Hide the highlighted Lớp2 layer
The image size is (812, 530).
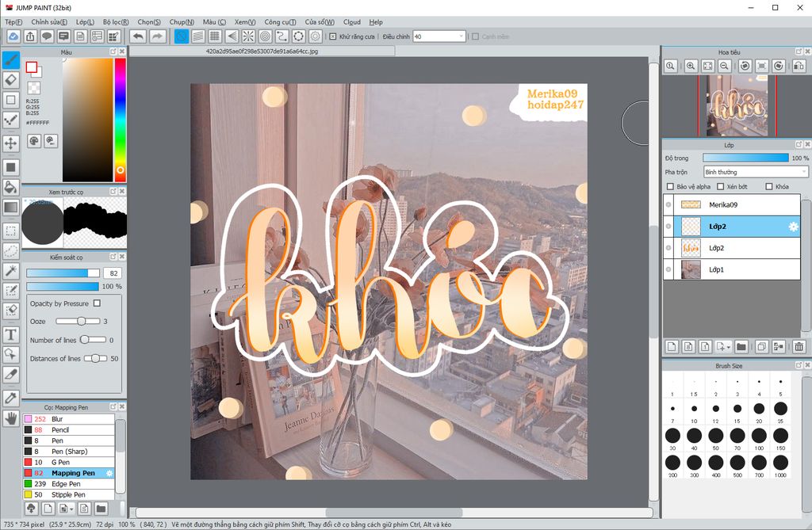point(668,227)
